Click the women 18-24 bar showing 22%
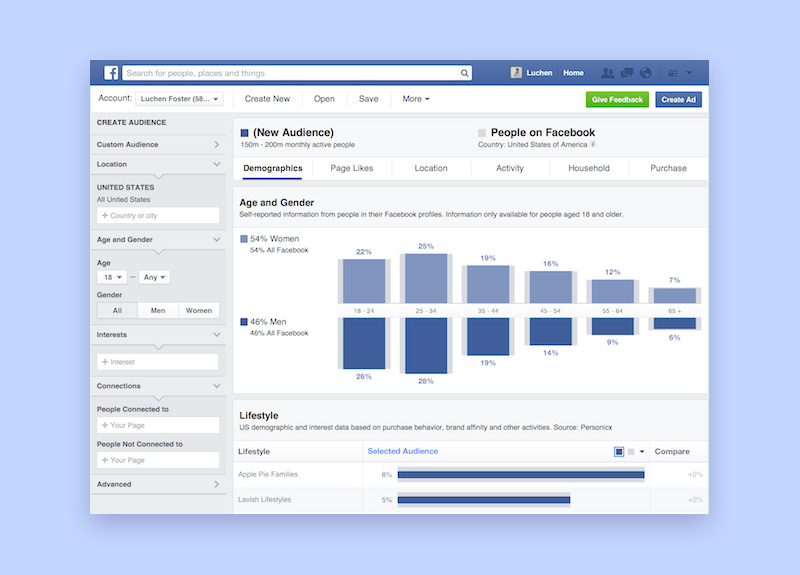Viewport: 800px width, 575px height. (x=364, y=281)
